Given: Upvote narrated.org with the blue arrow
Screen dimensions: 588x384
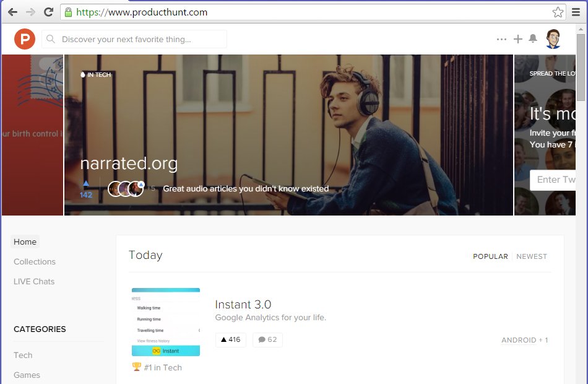Looking at the screenshot, I should [86, 183].
